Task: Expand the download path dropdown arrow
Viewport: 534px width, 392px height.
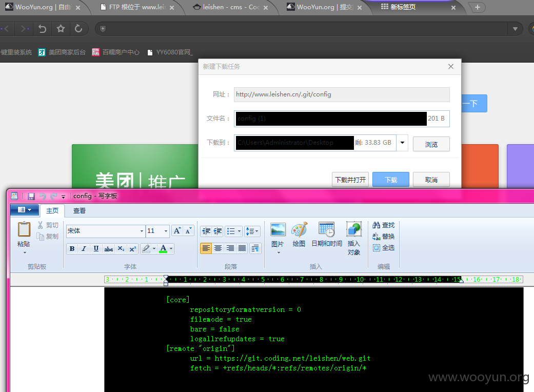Action: tap(402, 143)
